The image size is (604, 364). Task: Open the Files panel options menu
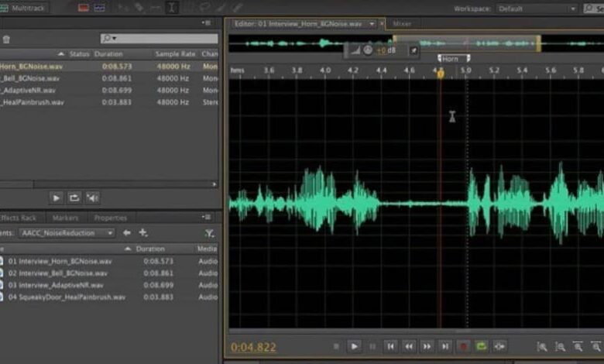tap(207, 22)
